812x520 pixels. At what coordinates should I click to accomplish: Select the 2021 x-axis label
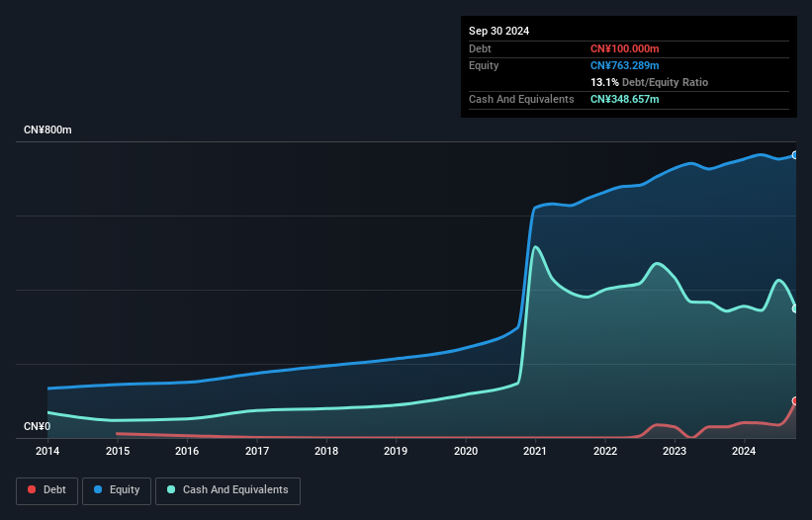535,451
